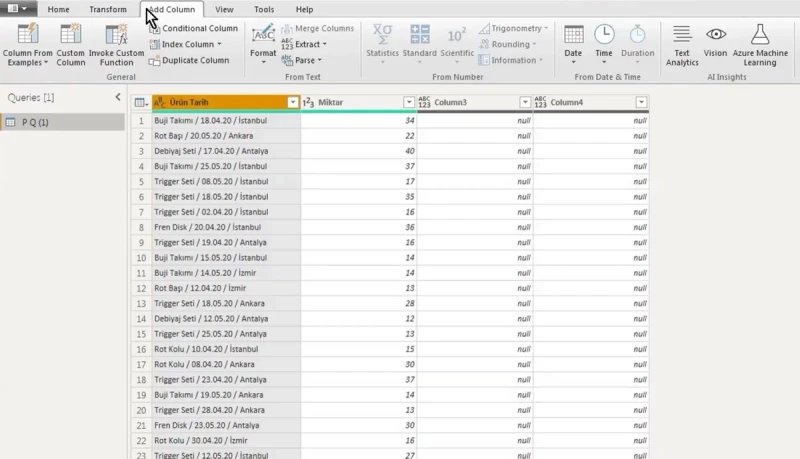The image size is (800, 459).
Task: Select the P Q (1) query
Action: click(63, 122)
